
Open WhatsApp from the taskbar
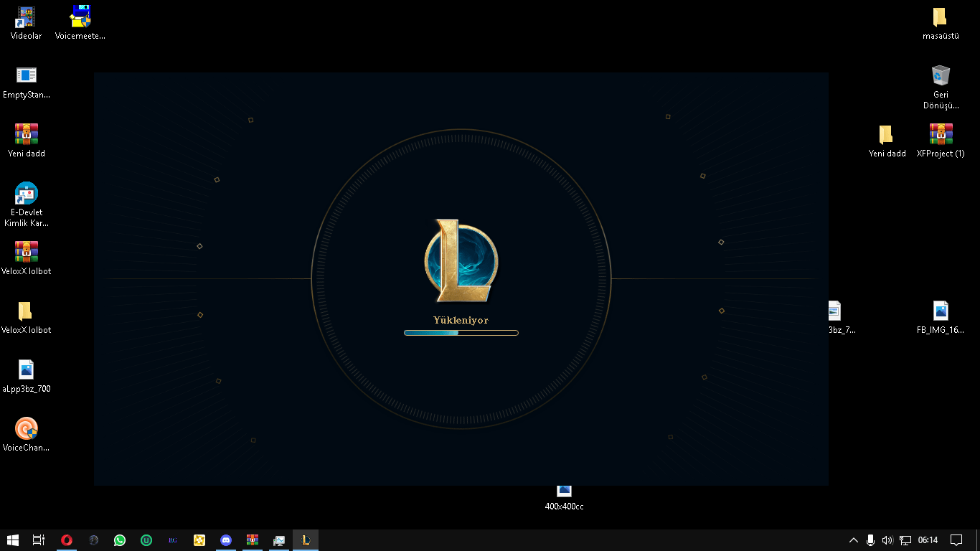(120, 540)
